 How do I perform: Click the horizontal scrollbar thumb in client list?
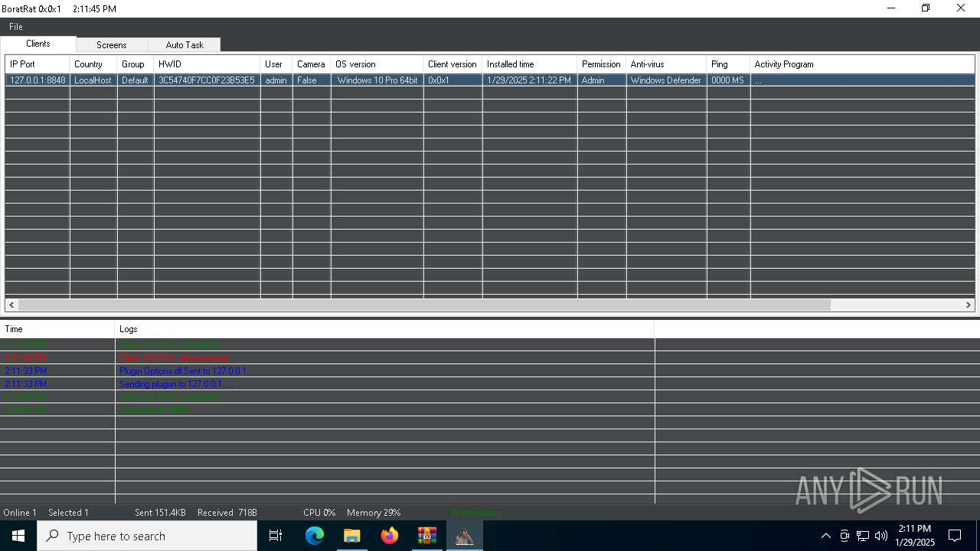tap(424, 305)
